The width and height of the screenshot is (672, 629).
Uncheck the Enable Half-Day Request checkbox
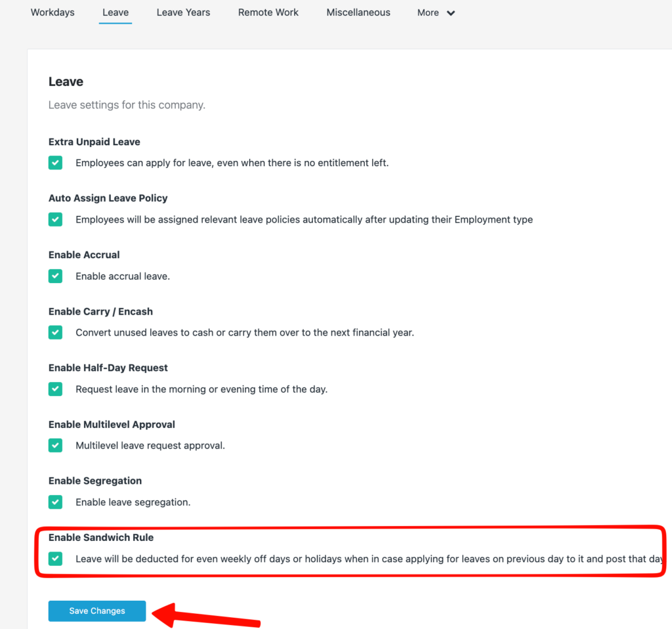56,389
